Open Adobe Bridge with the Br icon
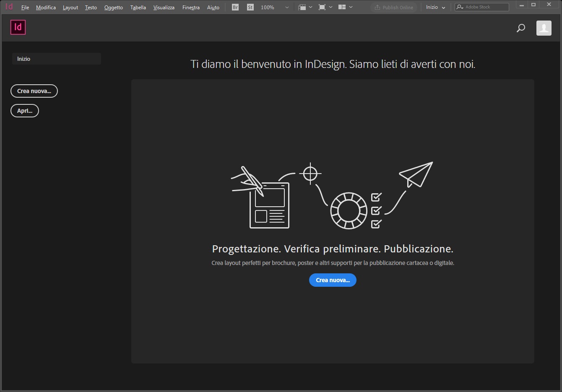562x392 pixels. (x=235, y=7)
